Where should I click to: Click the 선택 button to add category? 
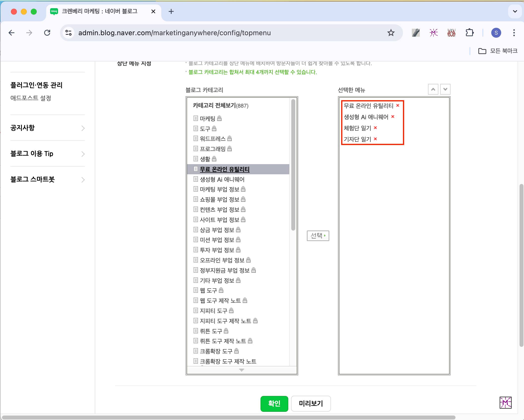click(x=318, y=236)
